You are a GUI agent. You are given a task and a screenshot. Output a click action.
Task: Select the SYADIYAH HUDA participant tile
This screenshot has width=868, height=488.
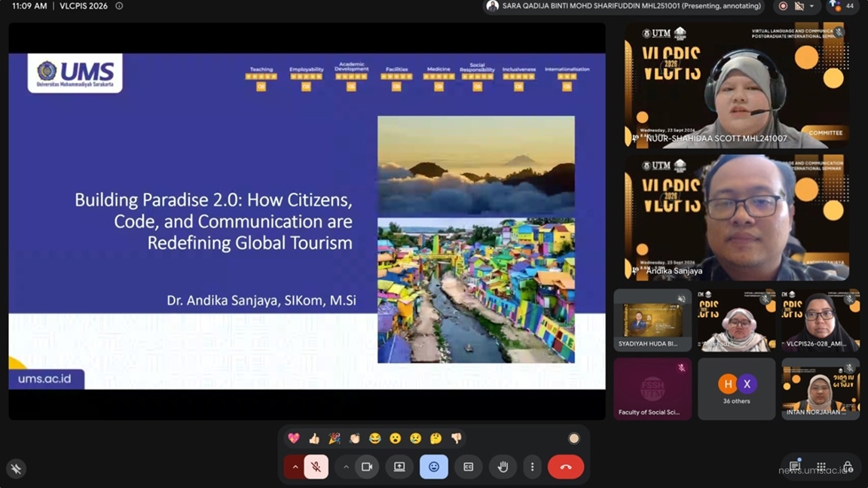[x=653, y=320]
